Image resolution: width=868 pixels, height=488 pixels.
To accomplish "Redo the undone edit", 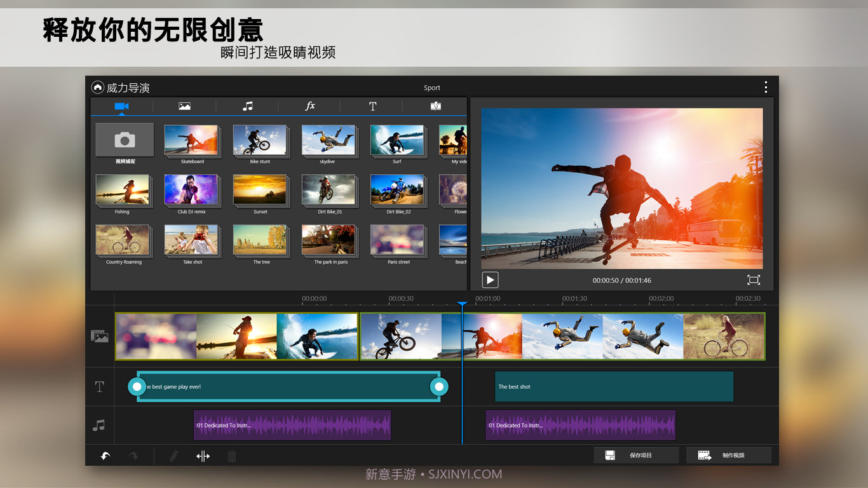I will (x=133, y=456).
